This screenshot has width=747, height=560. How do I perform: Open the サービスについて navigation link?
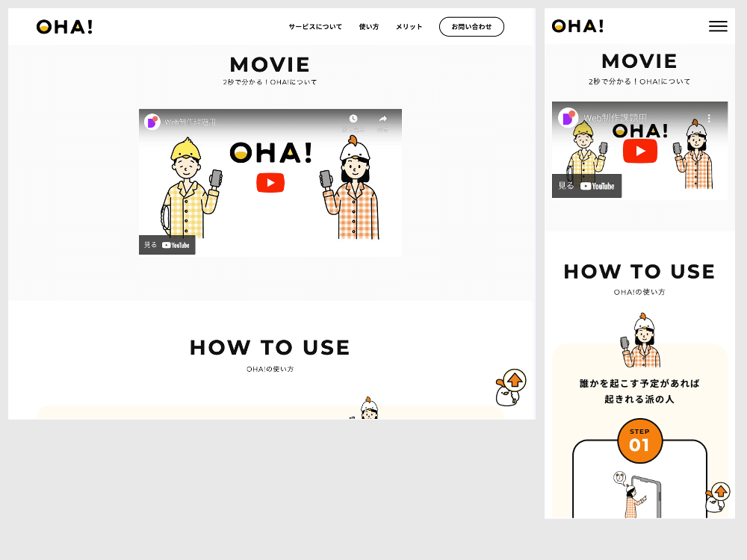point(315,27)
